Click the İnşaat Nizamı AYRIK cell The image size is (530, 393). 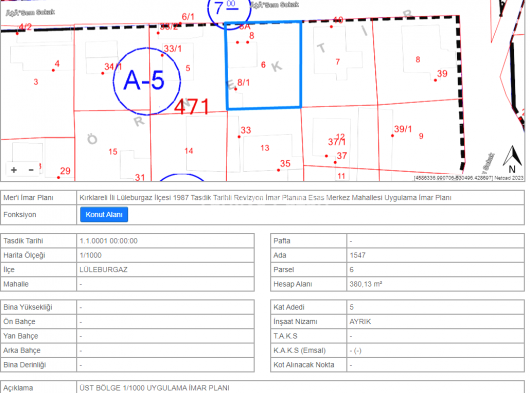pos(435,322)
